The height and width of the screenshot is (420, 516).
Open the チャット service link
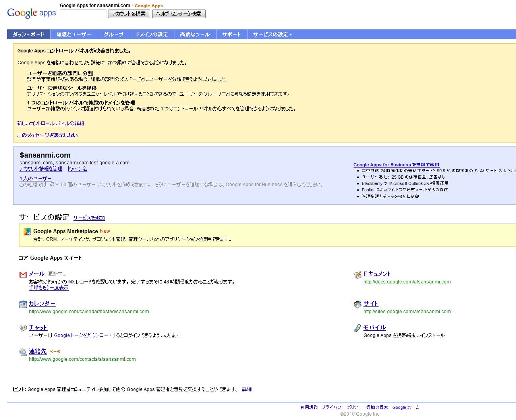click(38, 328)
